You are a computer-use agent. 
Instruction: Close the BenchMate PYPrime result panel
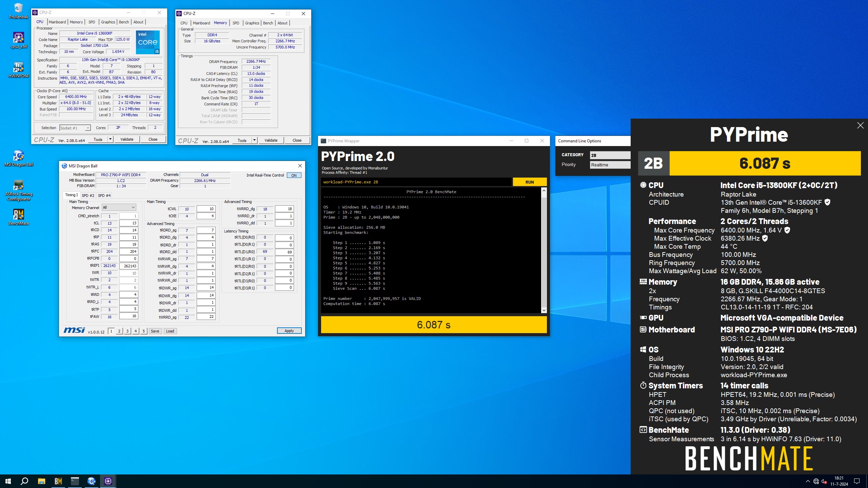pyautogui.click(x=860, y=125)
